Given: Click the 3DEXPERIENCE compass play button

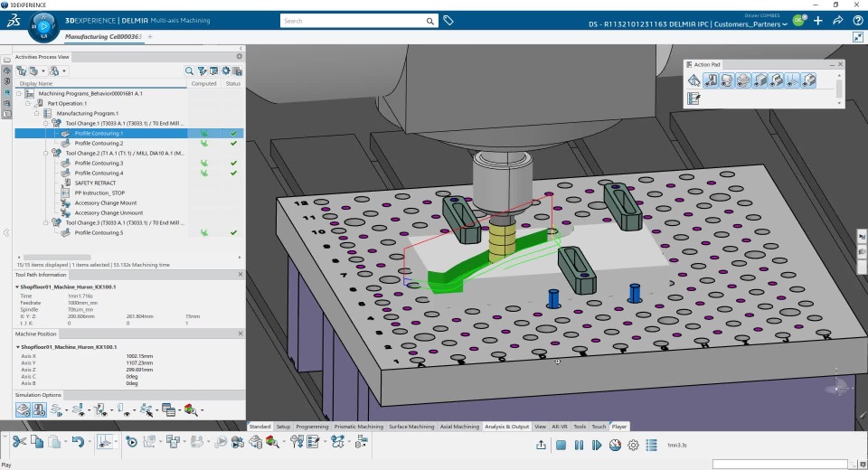Looking at the screenshot, I should coord(44,25).
